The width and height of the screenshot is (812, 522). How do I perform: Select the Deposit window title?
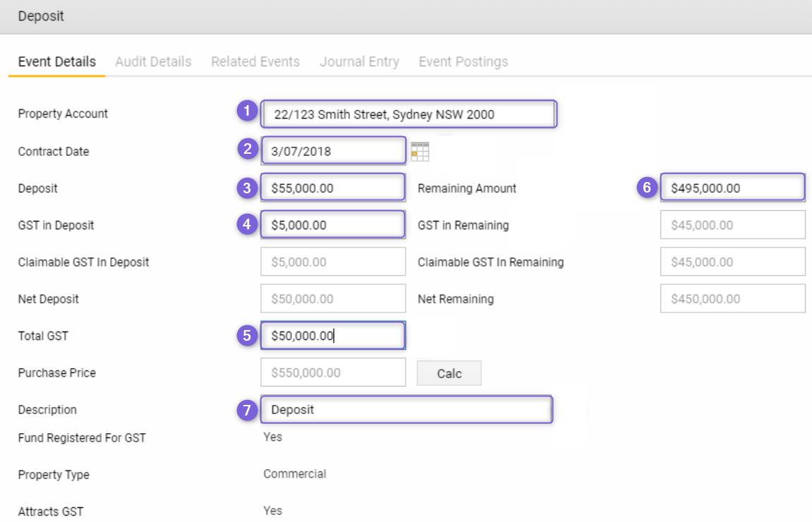(41, 16)
